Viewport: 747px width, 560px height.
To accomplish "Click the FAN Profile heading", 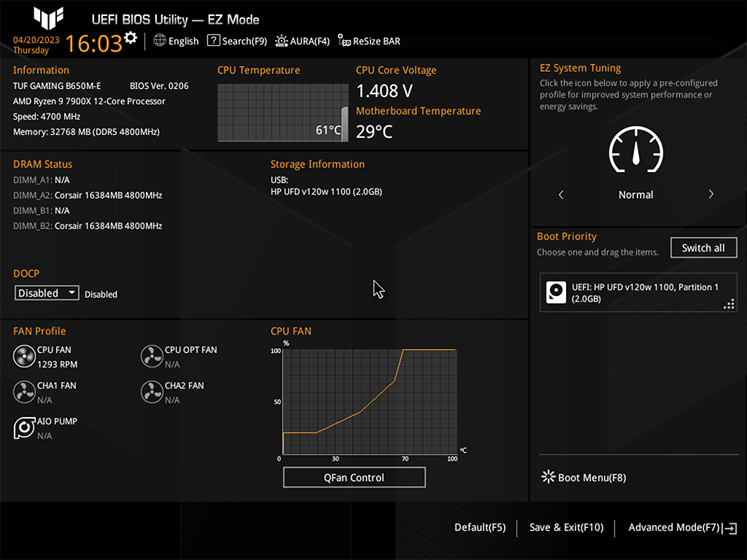I will tap(39, 332).
